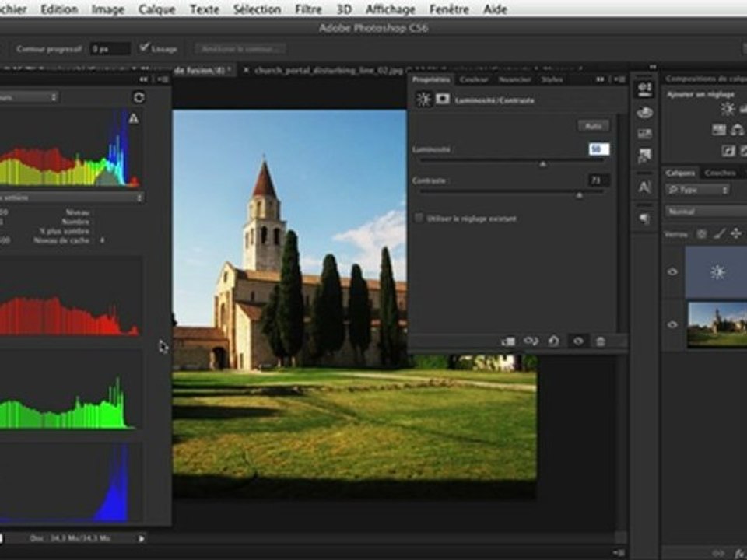
Task: Open Properties panel flyout menu icon
Action: point(619,79)
